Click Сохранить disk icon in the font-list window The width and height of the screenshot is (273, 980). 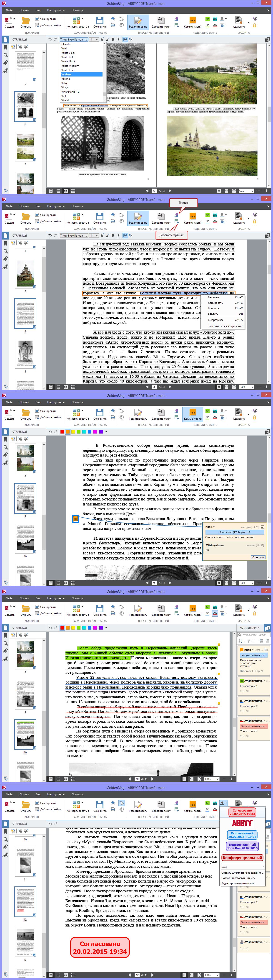[100, 20]
